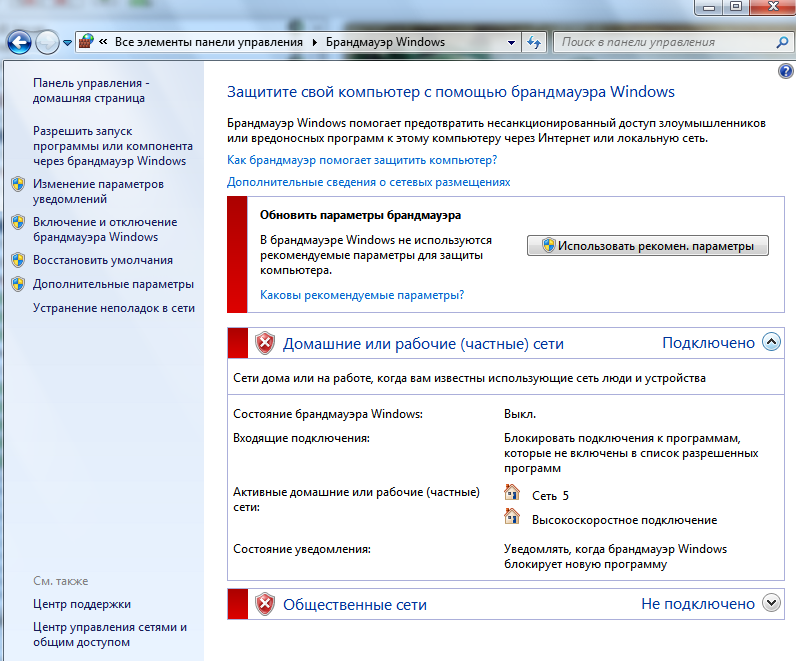Screen dimensions: 796x661
Task: Open the address bar history dropdown
Action: 510,43
